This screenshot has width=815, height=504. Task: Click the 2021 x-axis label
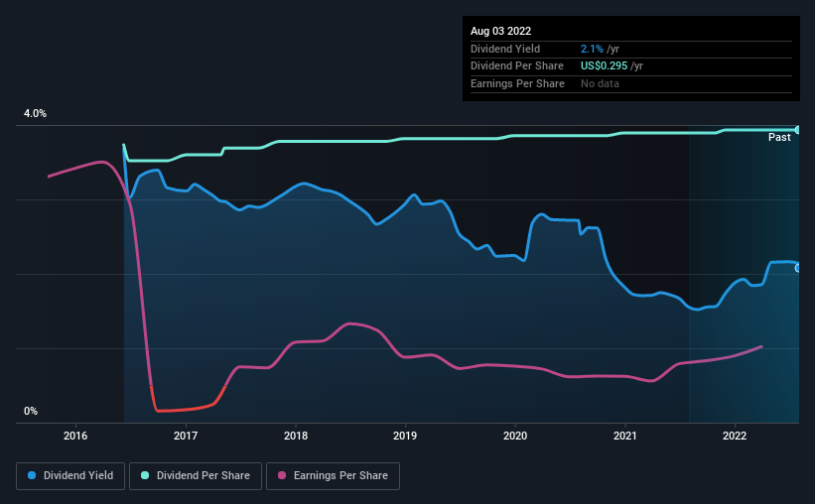(x=624, y=436)
